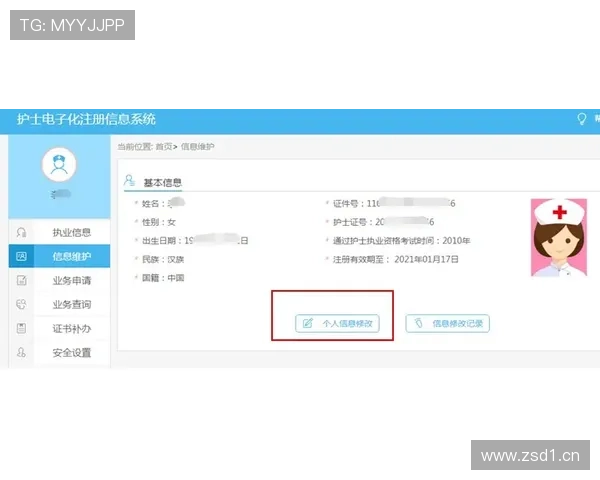Click the 性别：女 field text

[x=158, y=222]
